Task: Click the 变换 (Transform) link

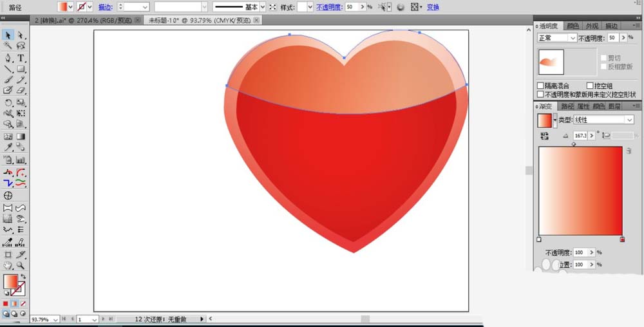Action: pos(433,7)
